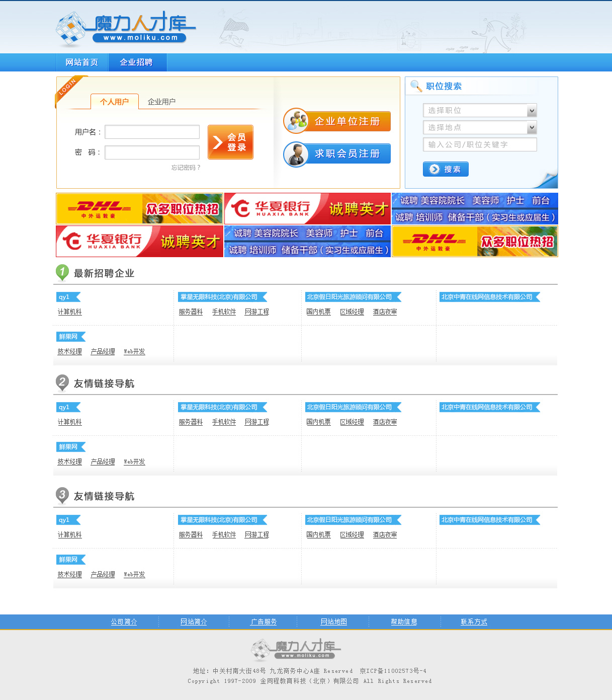Open 广告服务 in the footer bar
Screen dimensions: 612x700
pyautogui.click(x=264, y=622)
